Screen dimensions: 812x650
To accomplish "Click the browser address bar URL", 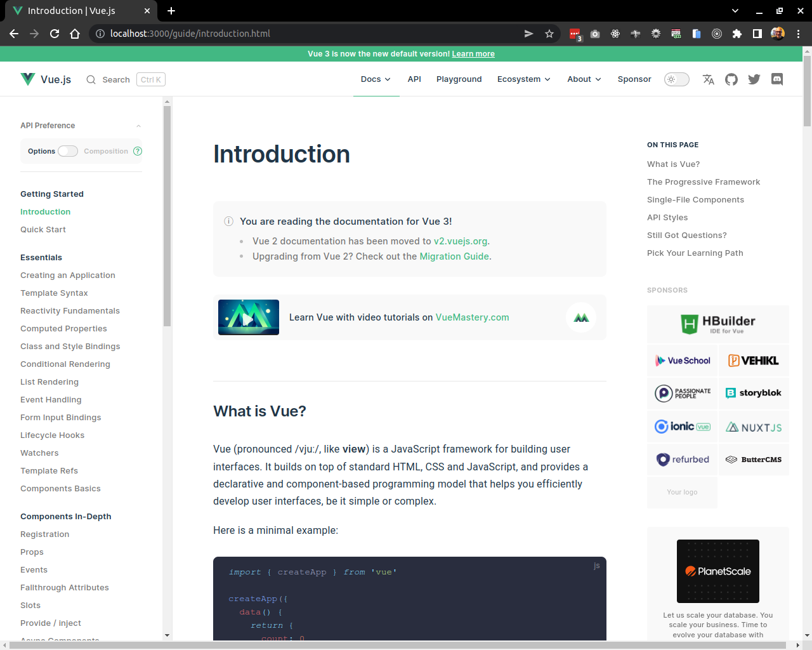I will click(190, 34).
